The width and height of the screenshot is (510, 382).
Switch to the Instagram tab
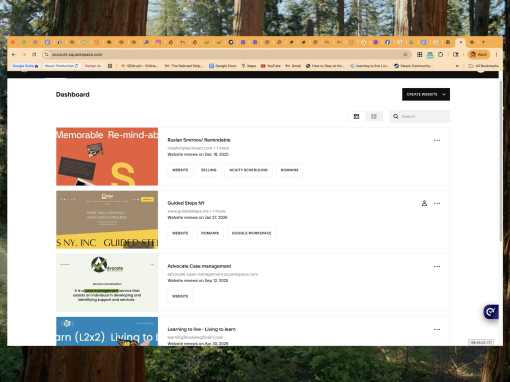point(159,42)
